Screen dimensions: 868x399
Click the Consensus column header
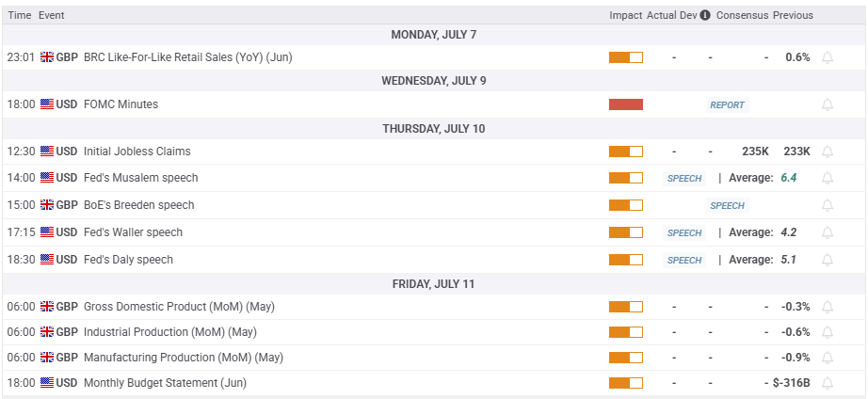tap(741, 15)
